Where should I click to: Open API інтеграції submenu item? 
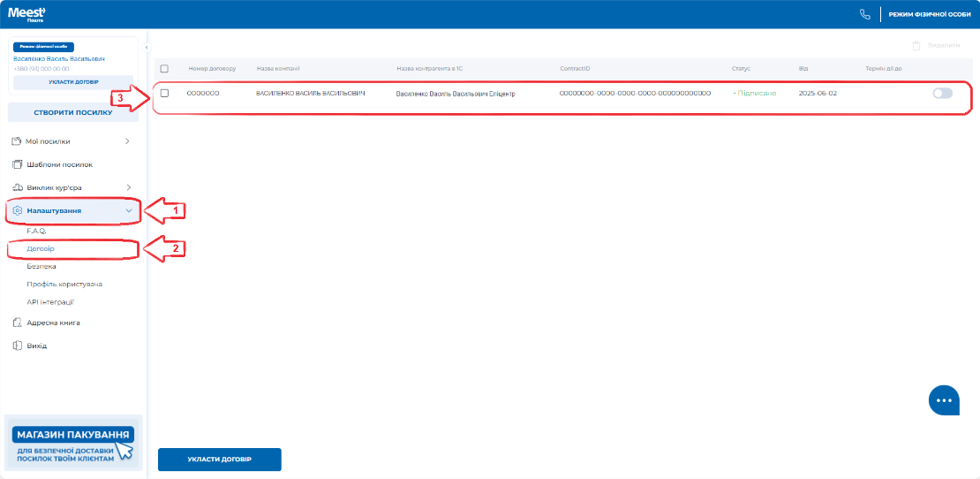click(x=50, y=302)
